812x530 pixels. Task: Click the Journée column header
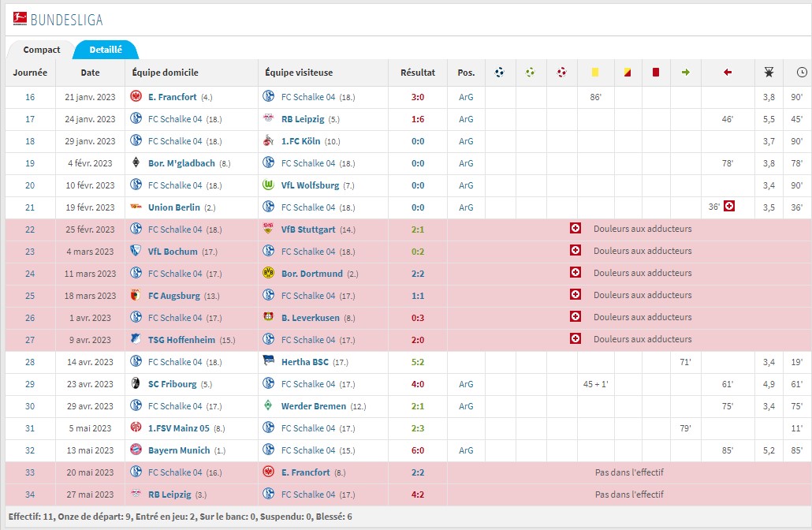[30, 73]
